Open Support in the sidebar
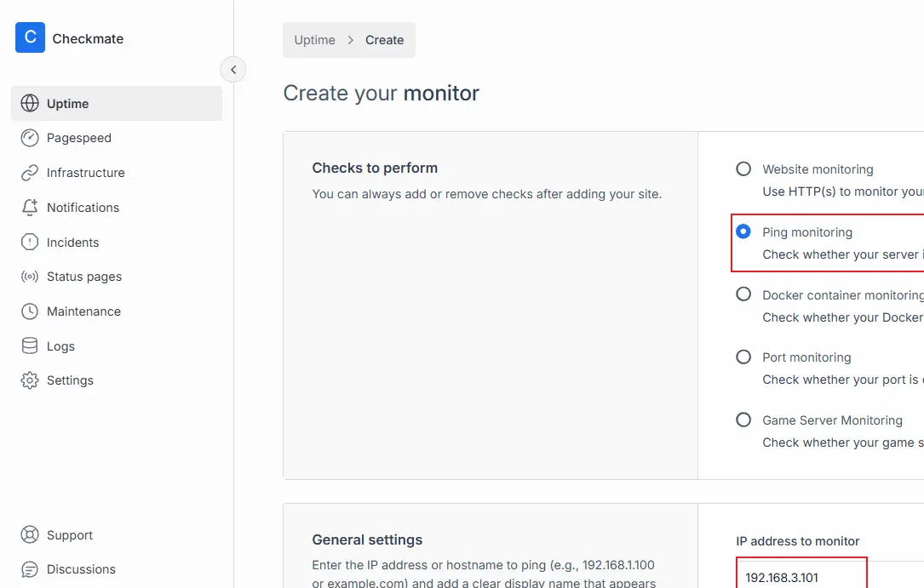 click(69, 535)
